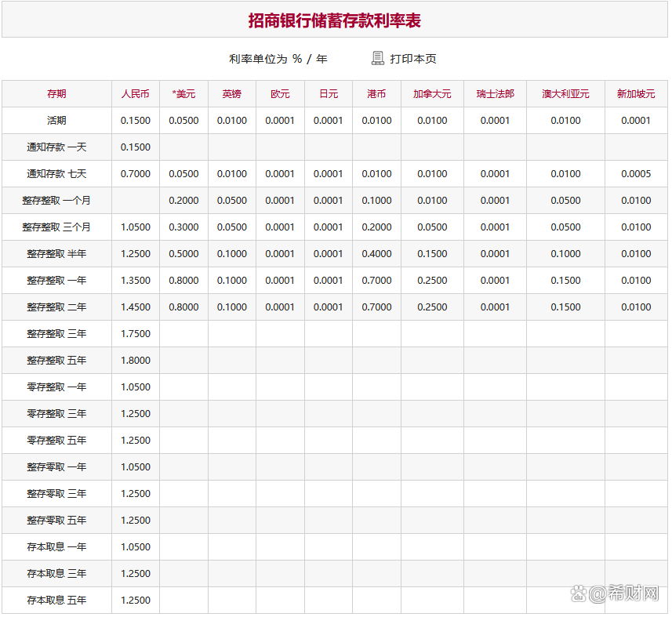This screenshot has width=672, height=617.
Task: Select the 整存整取 一个月 row label
Action: pyautogui.click(x=56, y=201)
